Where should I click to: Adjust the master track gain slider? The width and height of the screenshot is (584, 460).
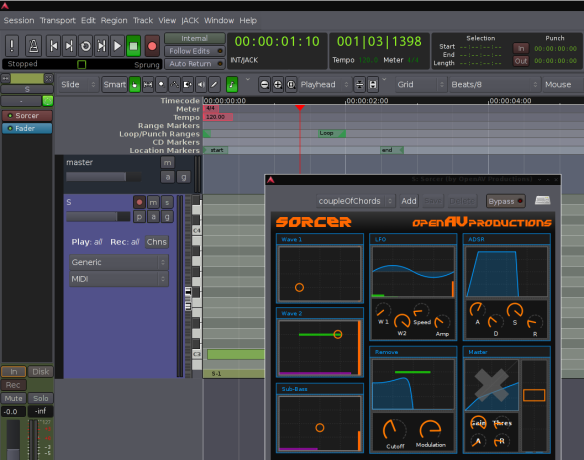104,177
